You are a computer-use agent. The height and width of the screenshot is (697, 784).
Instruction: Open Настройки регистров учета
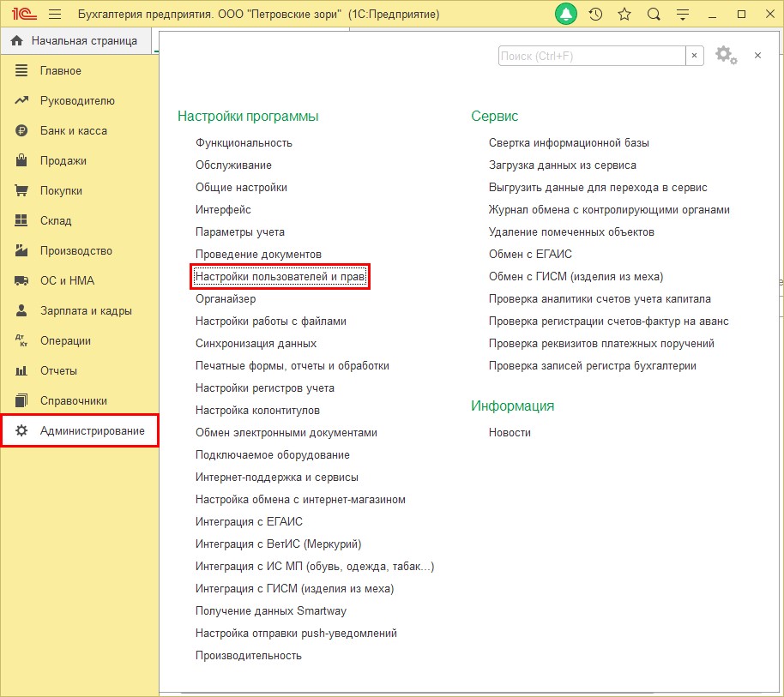click(x=265, y=388)
